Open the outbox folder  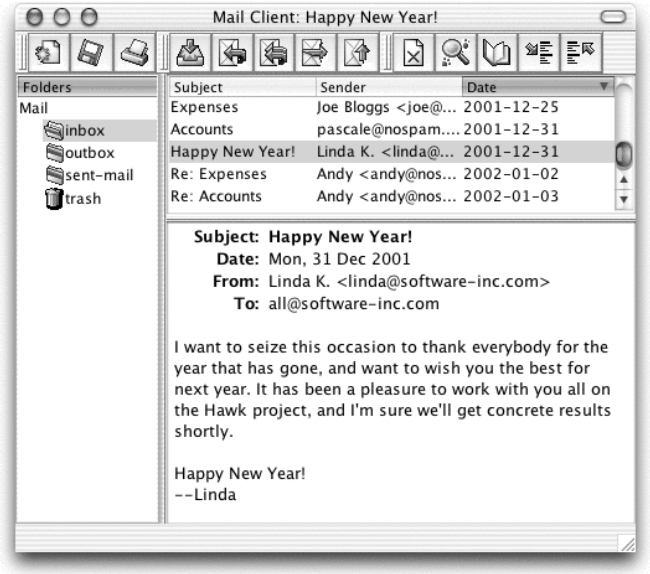pyautogui.click(x=88, y=153)
